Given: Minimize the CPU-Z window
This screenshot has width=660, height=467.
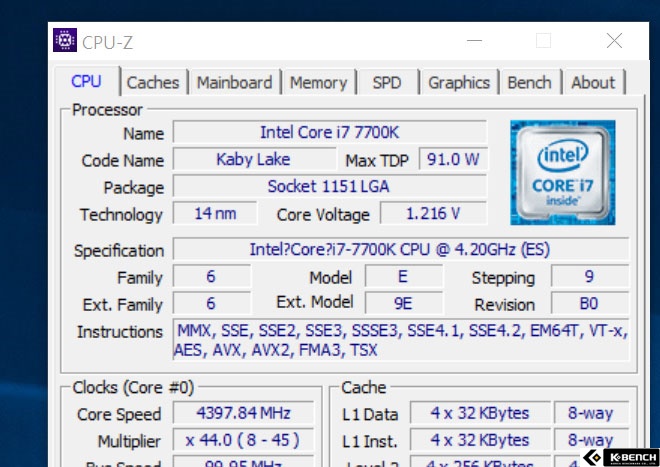Looking at the screenshot, I should [x=474, y=41].
